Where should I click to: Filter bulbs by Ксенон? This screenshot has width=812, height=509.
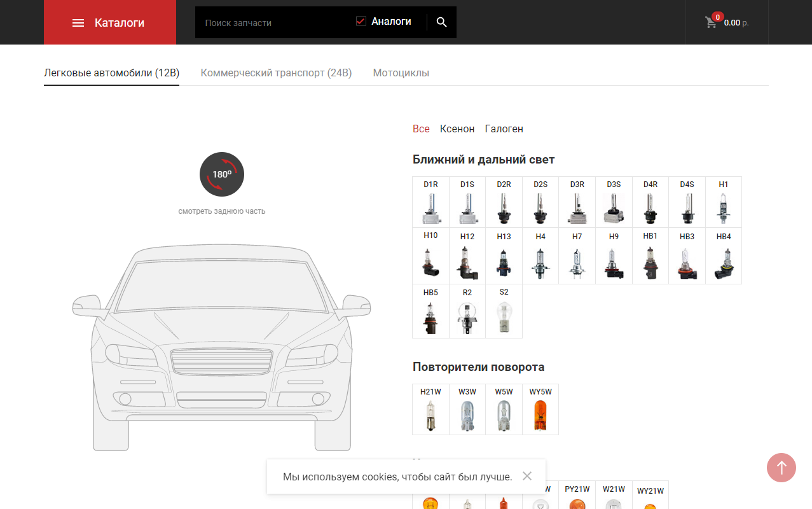pos(457,129)
